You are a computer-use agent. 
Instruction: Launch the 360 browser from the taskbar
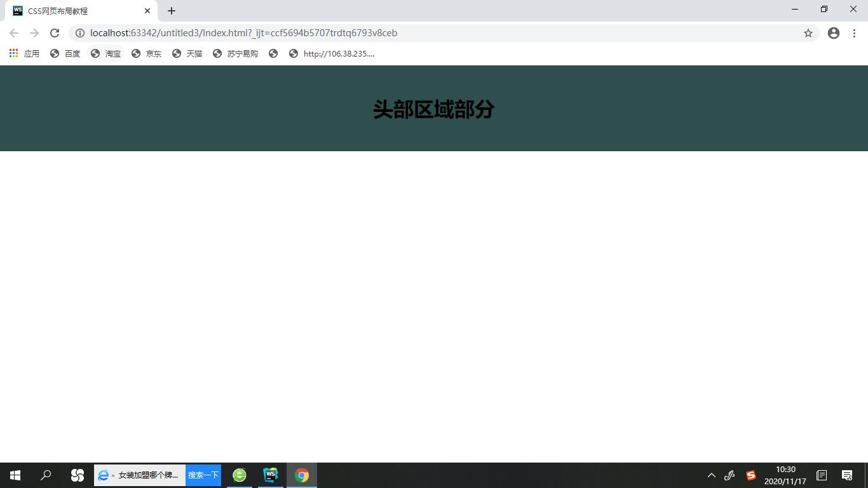tap(239, 475)
